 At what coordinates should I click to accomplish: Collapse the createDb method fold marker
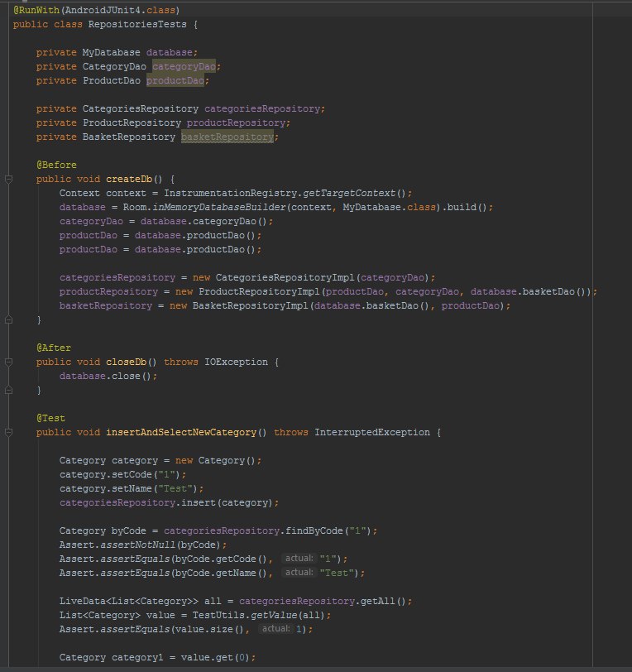pos(8,179)
